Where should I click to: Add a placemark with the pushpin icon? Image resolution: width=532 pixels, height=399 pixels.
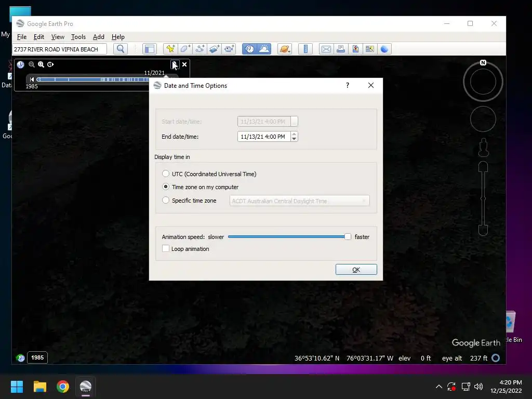(x=170, y=49)
